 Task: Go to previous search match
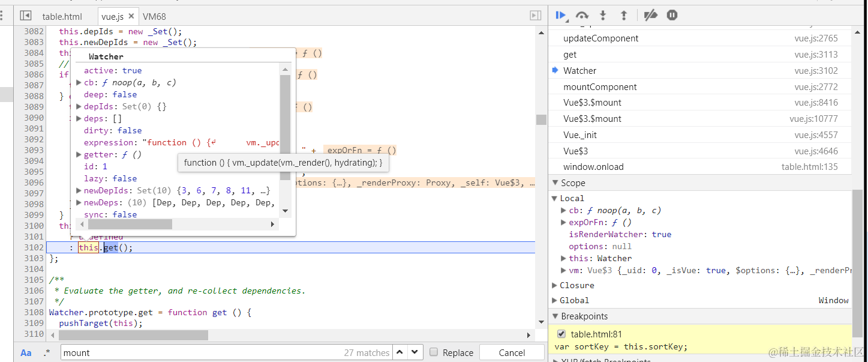tap(400, 352)
